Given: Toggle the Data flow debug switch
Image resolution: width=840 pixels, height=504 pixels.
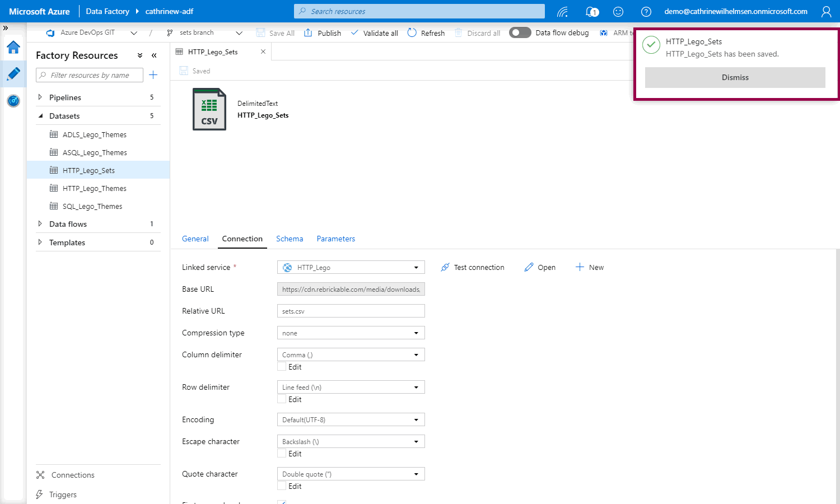Looking at the screenshot, I should (520, 32).
